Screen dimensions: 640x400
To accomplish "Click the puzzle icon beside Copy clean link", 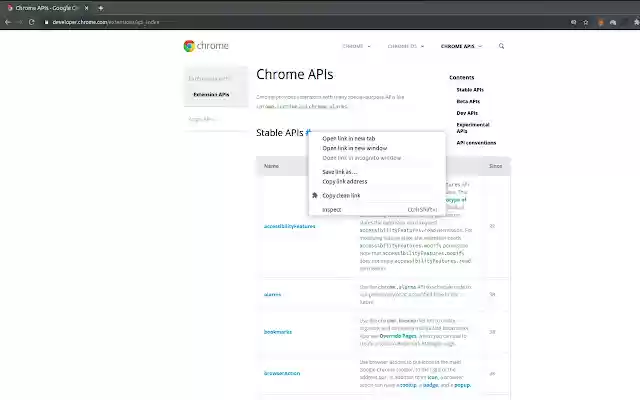I will (x=315, y=196).
